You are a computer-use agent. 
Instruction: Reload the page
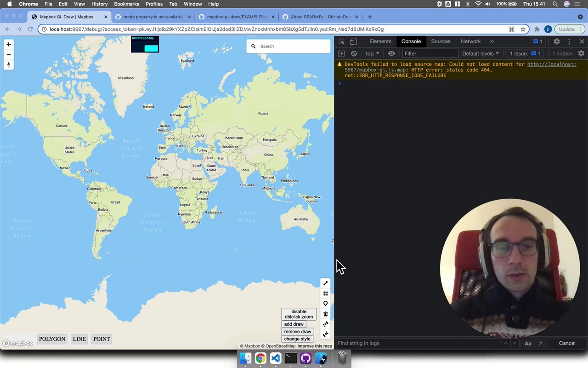30,29
